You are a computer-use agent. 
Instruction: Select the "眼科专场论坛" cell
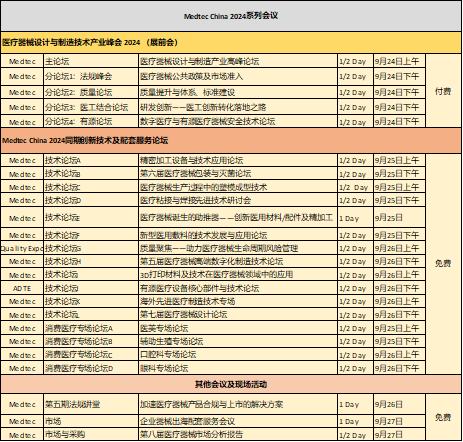click(238, 368)
